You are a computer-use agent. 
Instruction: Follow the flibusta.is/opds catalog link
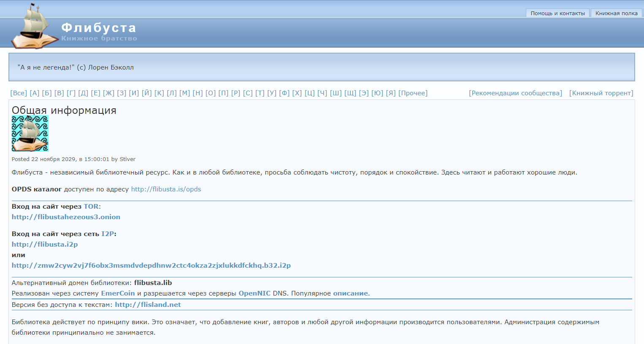(x=166, y=189)
